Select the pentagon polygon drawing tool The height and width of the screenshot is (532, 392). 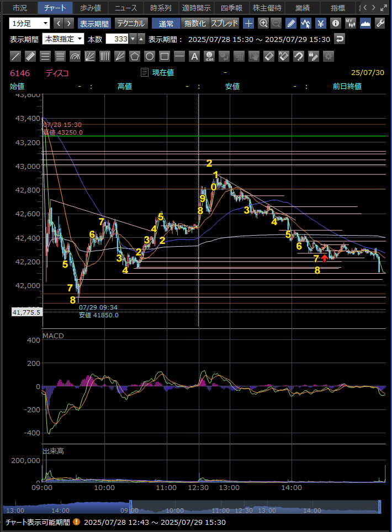pos(135,56)
